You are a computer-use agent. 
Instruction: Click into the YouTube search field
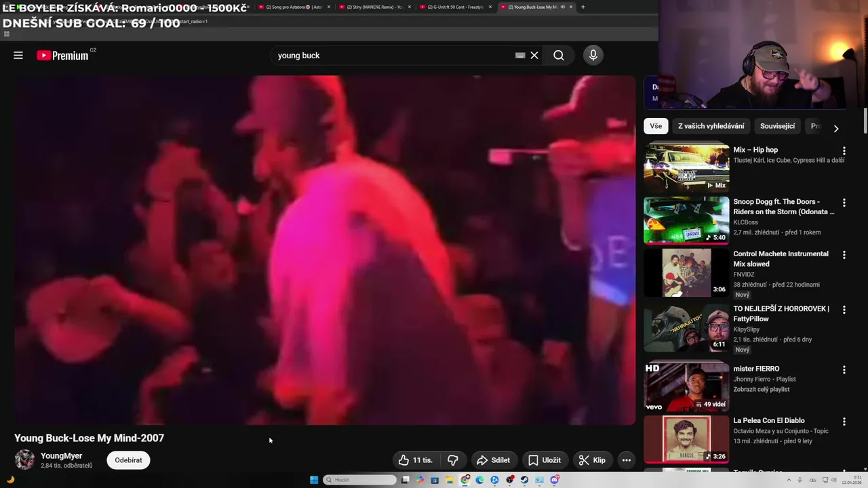393,56
